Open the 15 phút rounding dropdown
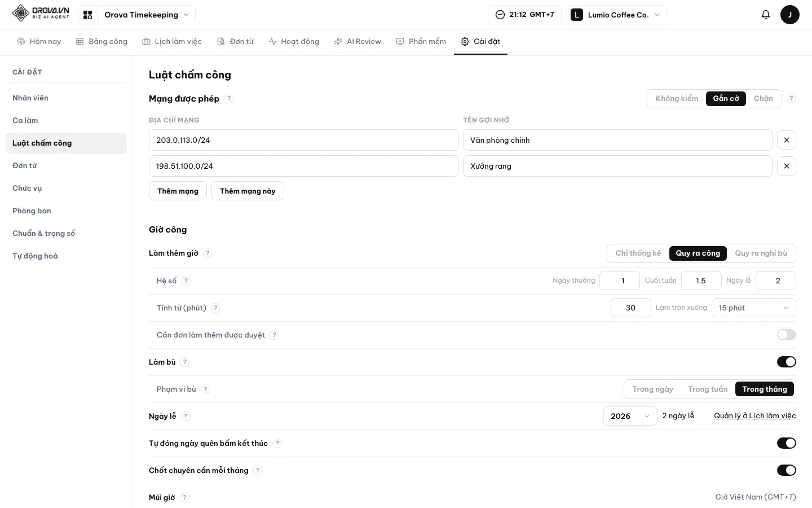 [753, 308]
